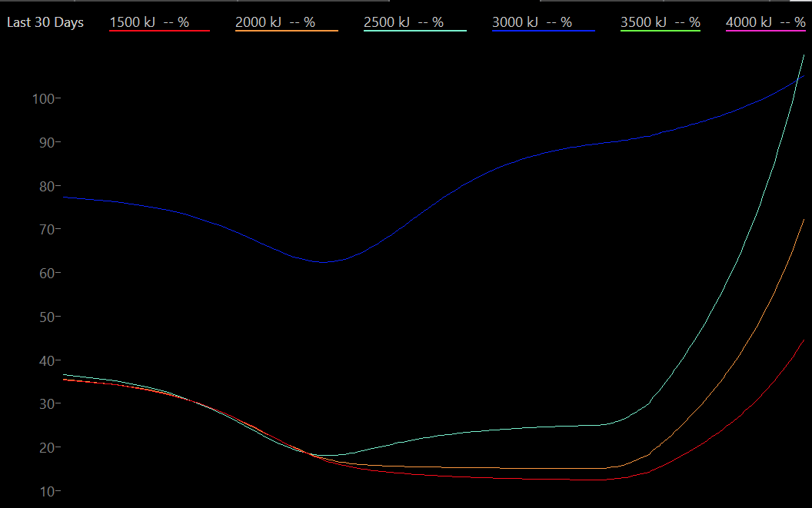Toggle the 2500 kJ series legend
The image size is (812, 508).
(x=404, y=22)
